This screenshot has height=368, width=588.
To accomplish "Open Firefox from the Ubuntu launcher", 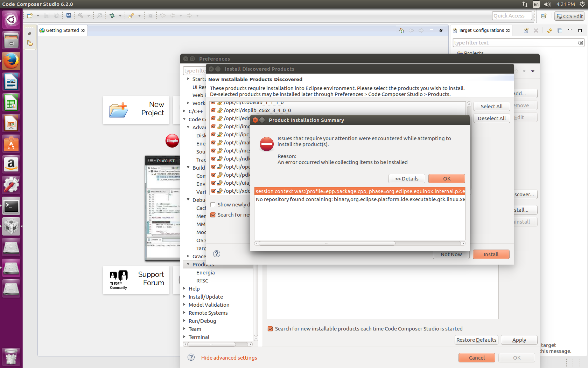I will [x=11, y=61].
